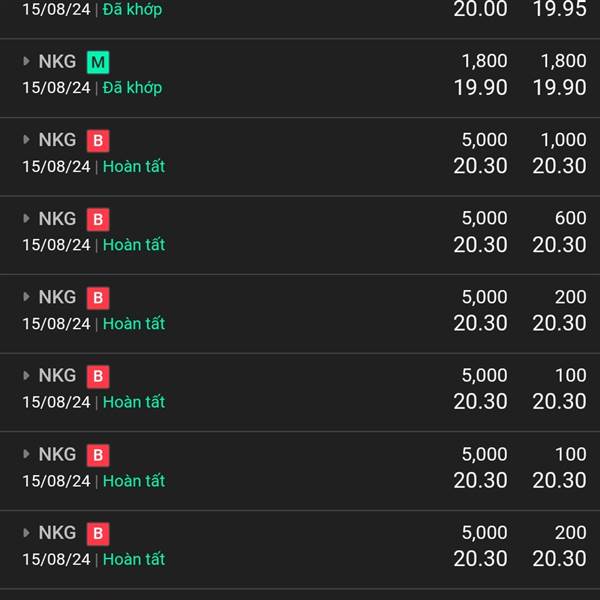The height and width of the screenshot is (600, 600).
Task: Click B badge on order with 600 matched
Action: [x=98, y=219]
